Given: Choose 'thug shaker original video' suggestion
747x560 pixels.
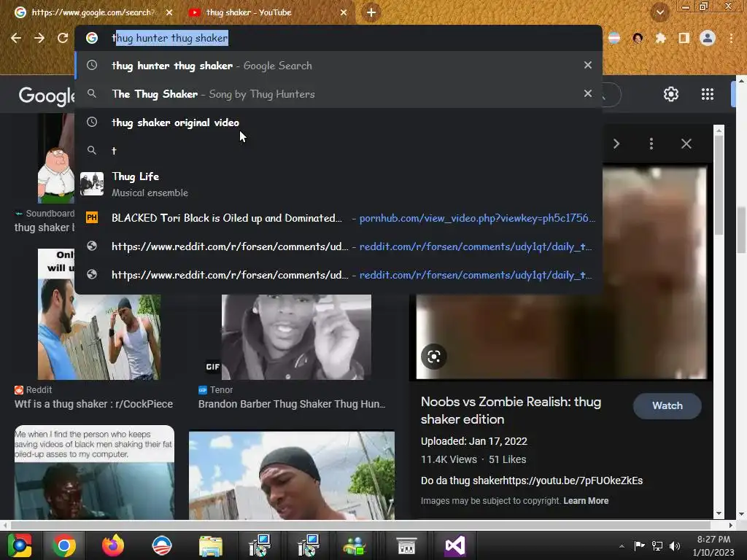Looking at the screenshot, I should click(338, 122).
